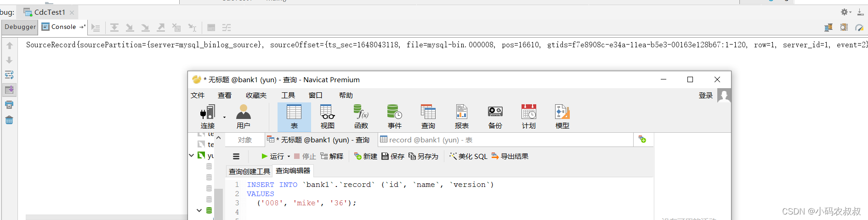The height and width of the screenshot is (220, 868).
Task: Click Restore Layout icon in debug toolbar
Action: pyautogui.click(x=828, y=28)
